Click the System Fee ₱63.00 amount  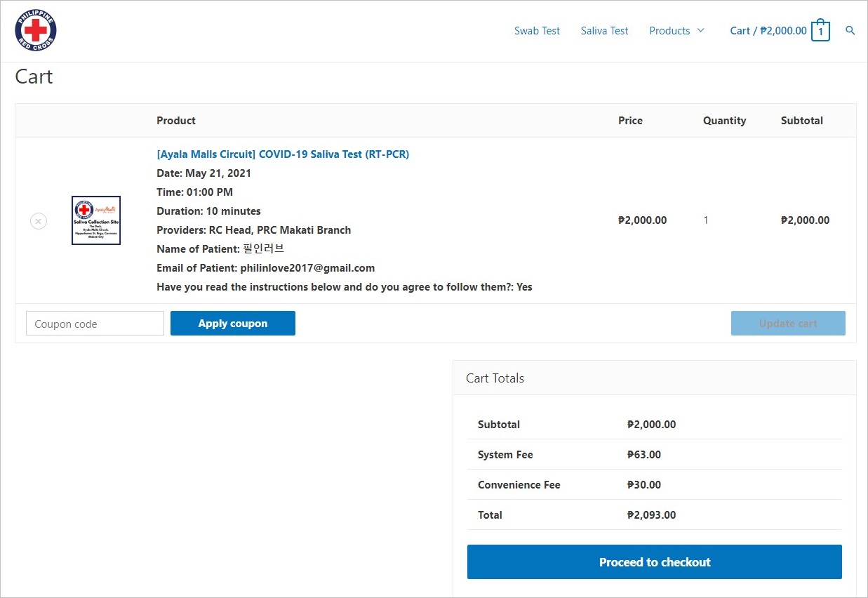click(644, 455)
